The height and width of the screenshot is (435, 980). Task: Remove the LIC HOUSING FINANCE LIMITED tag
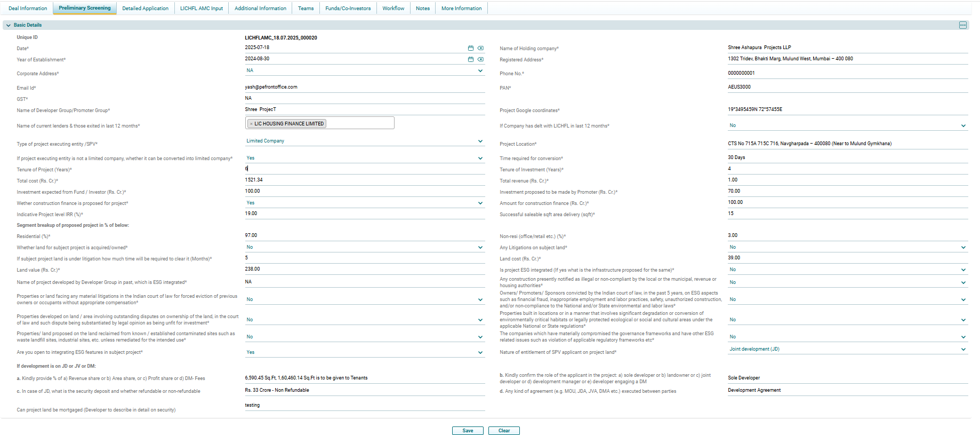[x=251, y=124]
